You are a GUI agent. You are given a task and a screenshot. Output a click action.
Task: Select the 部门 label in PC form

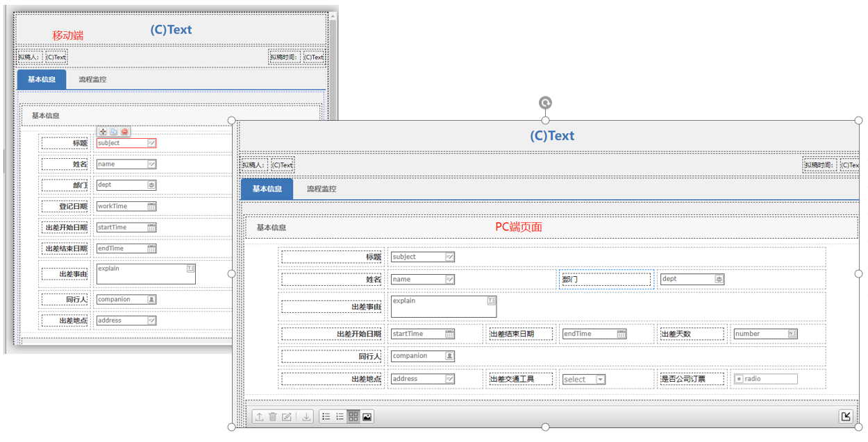606,279
